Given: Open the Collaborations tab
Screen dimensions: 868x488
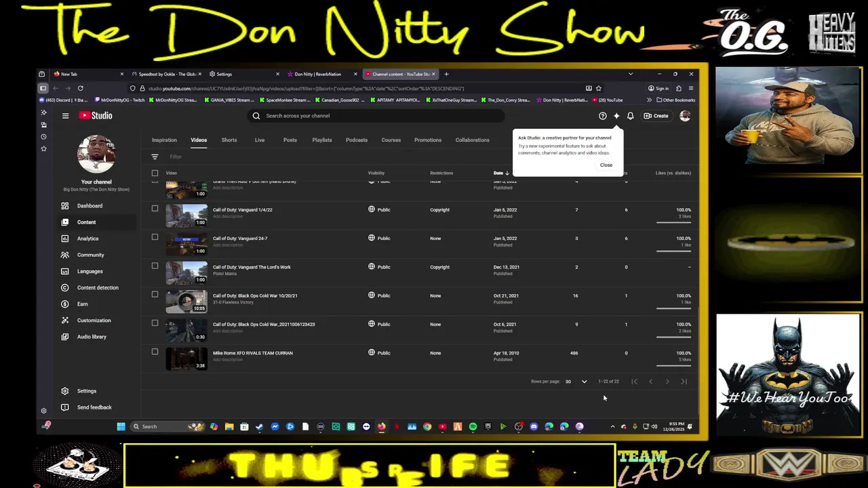Looking at the screenshot, I should [473, 140].
